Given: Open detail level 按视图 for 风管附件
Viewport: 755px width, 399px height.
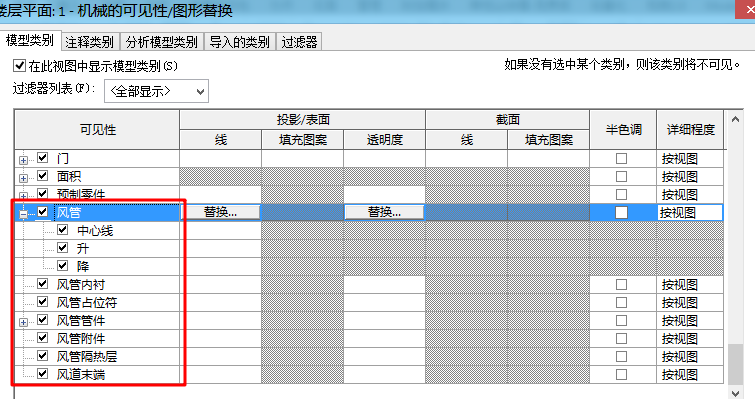Looking at the screenshot, I should point(690,339).
